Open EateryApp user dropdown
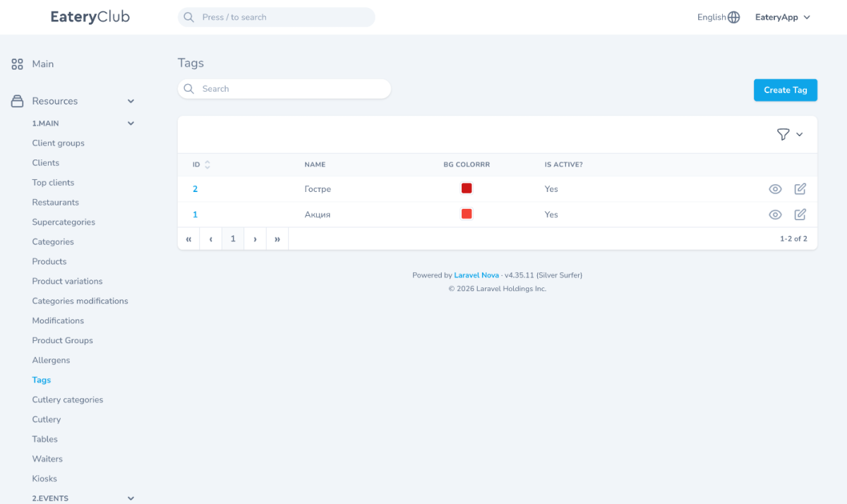Image resolution: width=847 pixels, height=504 pixels. point(783,17)
